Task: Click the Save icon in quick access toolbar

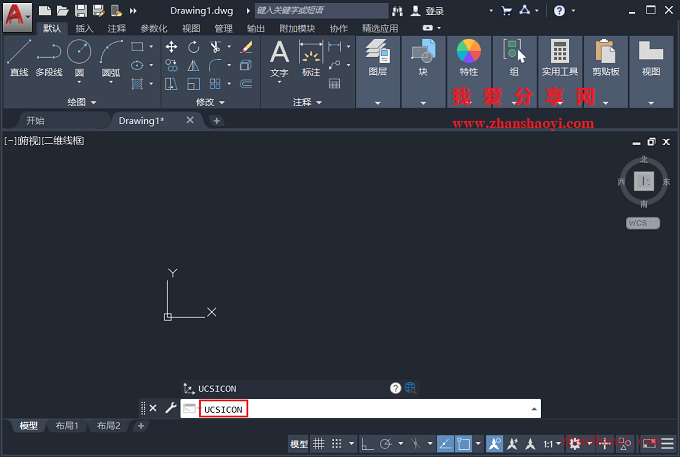Action: tap(81, 11)
